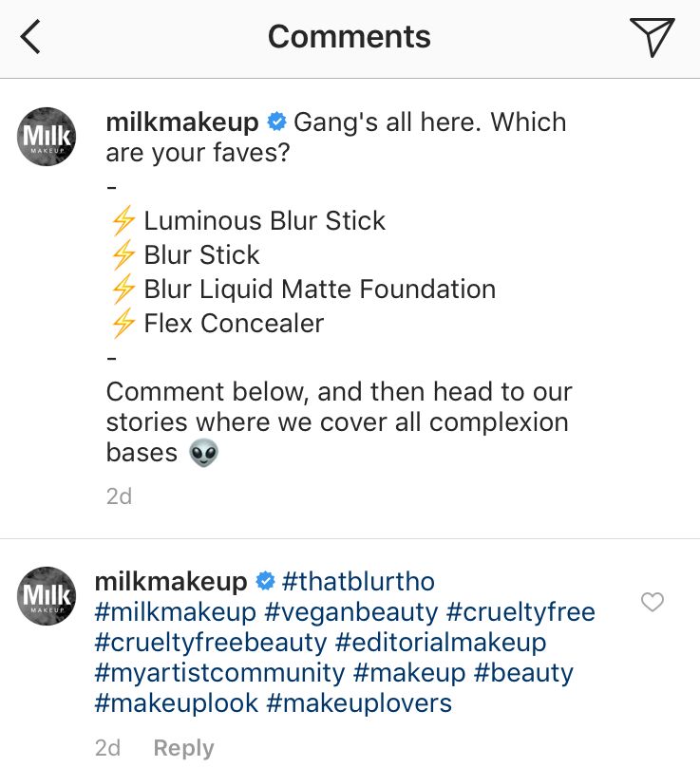Open the #thatblurtho hashtag
The width and height of the screenshot is (700, 767).
(358, 581)
